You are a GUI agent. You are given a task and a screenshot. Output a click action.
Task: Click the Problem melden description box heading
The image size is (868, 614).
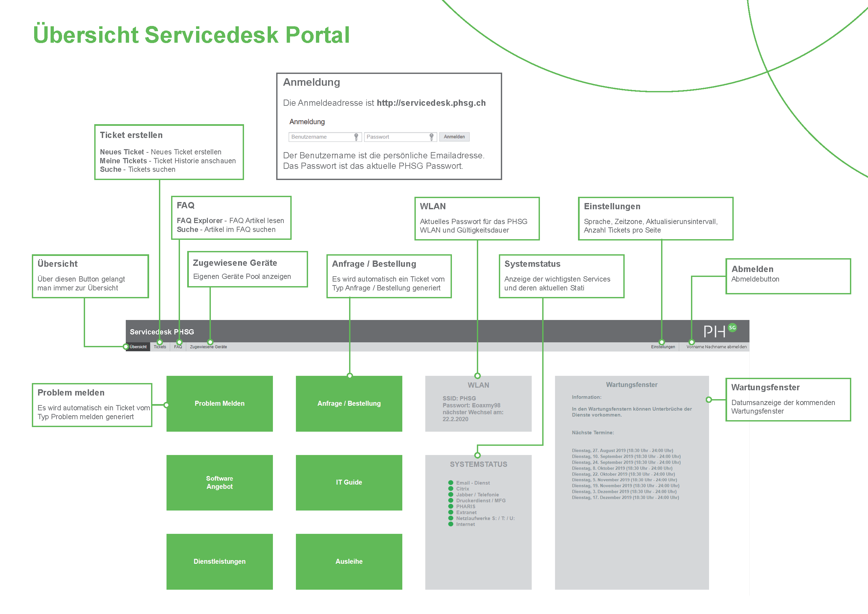[x=71, y=393]
